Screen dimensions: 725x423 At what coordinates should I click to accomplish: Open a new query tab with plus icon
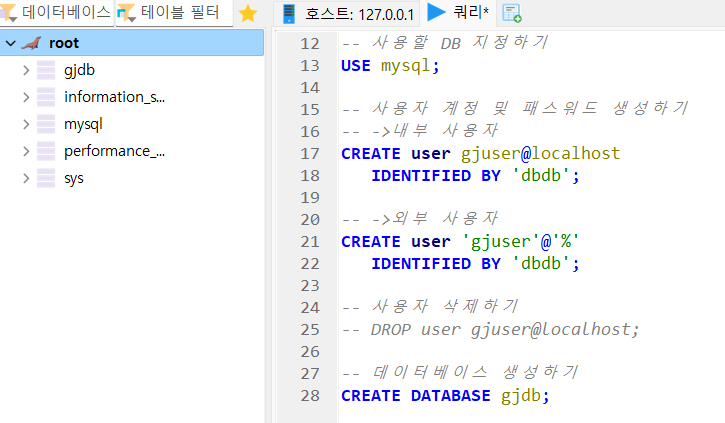[512, 13]
